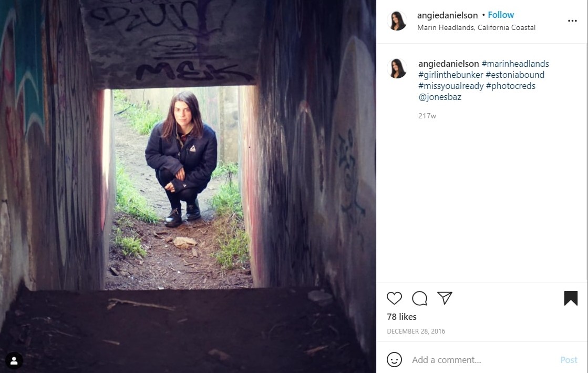
Task: Open the three-dot more options menu
Action: tap(572, 21)
